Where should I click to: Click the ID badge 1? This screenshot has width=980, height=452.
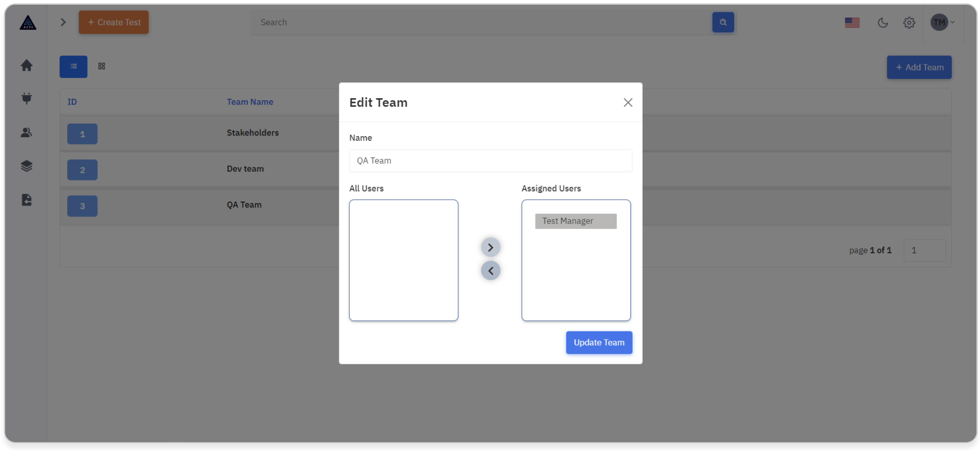tap(82, 134)
